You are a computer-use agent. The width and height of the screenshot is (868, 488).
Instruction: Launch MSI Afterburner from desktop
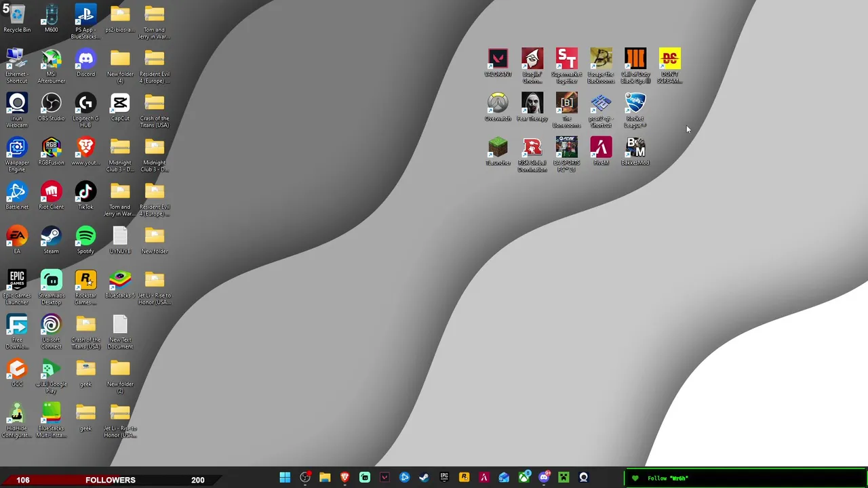tap(52, 66)
